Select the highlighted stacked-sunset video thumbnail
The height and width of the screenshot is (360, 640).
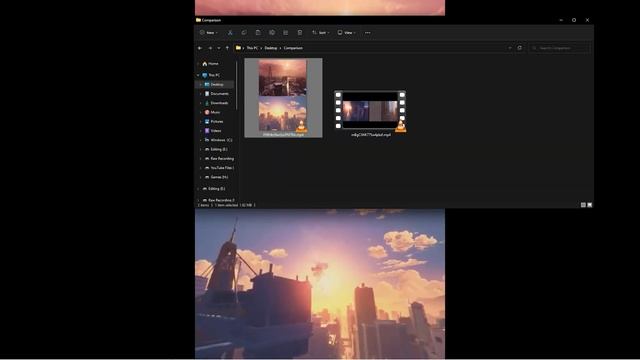[x=283, y=98]
